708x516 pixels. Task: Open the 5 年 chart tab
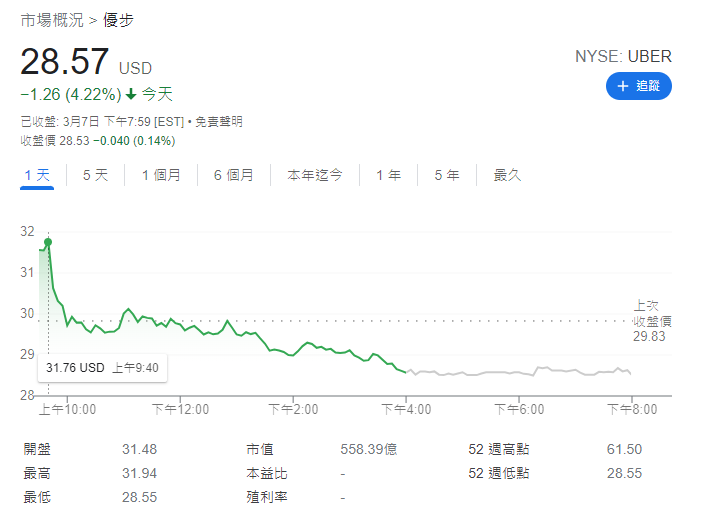click(447, 175)
